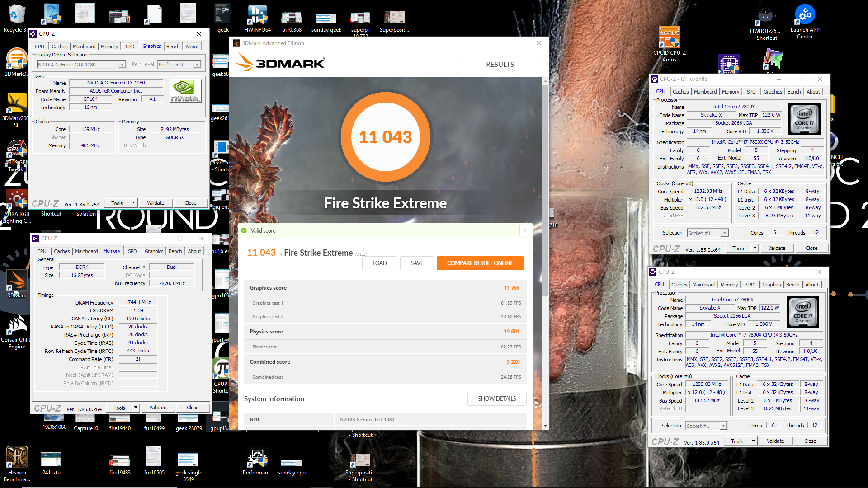Launch Corsair Utility Engine icon
This screenshot has width=868, height=488.
point(17,332)
